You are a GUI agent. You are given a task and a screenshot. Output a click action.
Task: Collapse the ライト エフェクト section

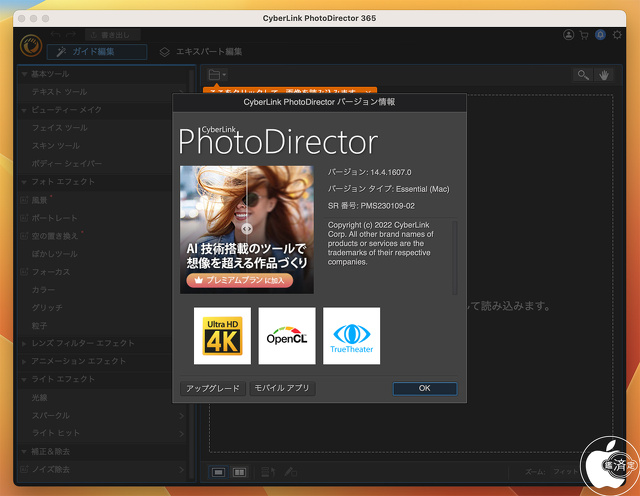pos(24,380)
